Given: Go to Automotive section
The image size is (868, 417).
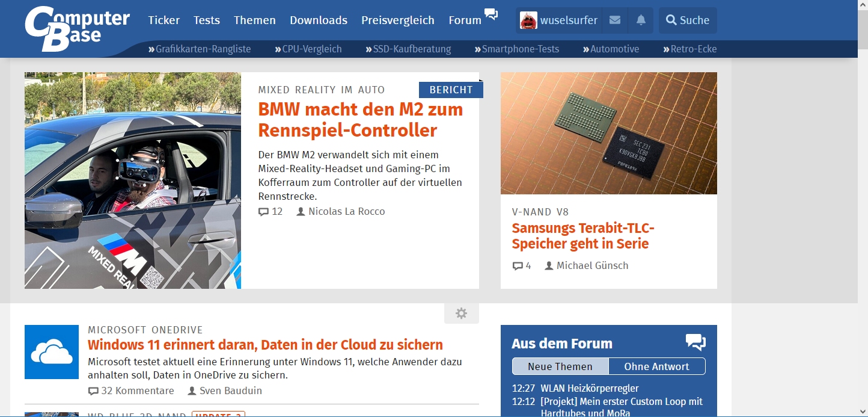Looking at the screenshot, I should click(x=611, y=49).
